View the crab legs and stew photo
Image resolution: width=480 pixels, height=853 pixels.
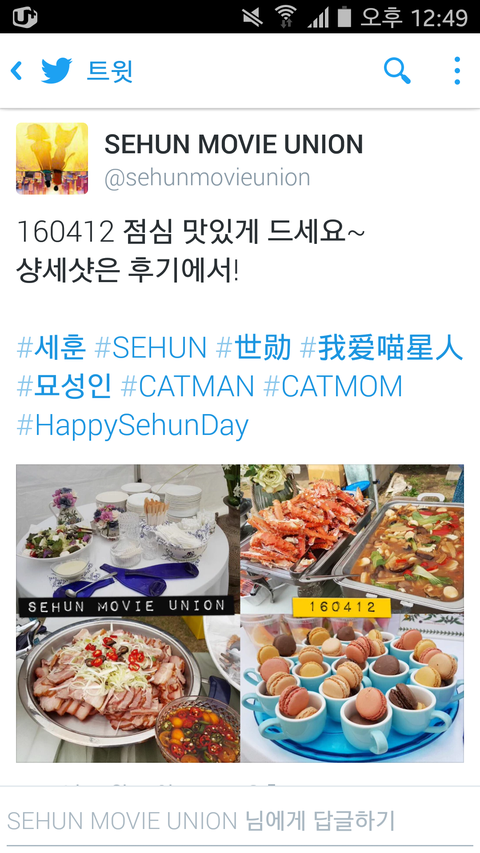coord(353,539)
